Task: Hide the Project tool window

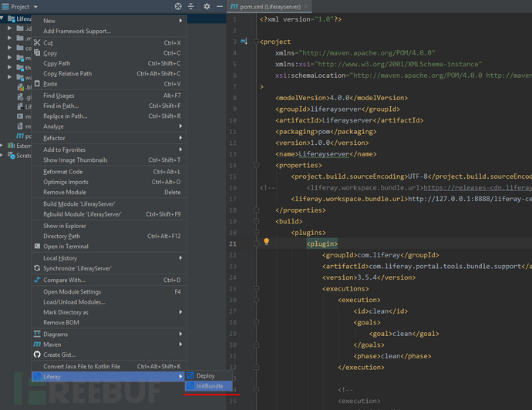Action: coord(218,6)
